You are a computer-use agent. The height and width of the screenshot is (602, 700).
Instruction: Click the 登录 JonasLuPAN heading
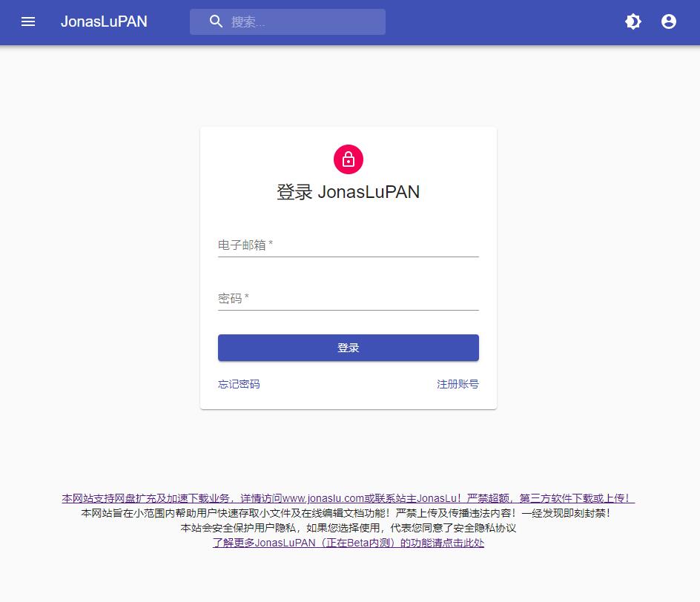349,192
